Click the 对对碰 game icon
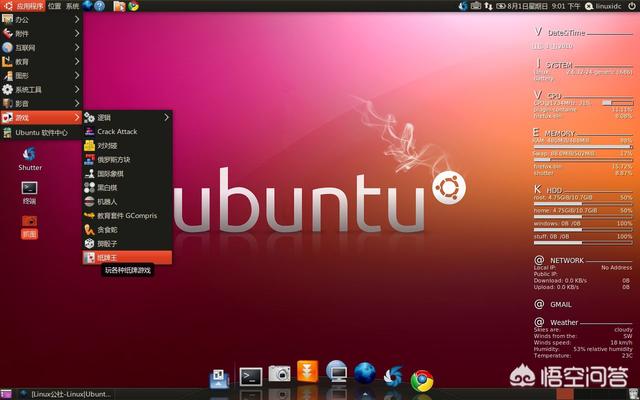 pos(89,145)
